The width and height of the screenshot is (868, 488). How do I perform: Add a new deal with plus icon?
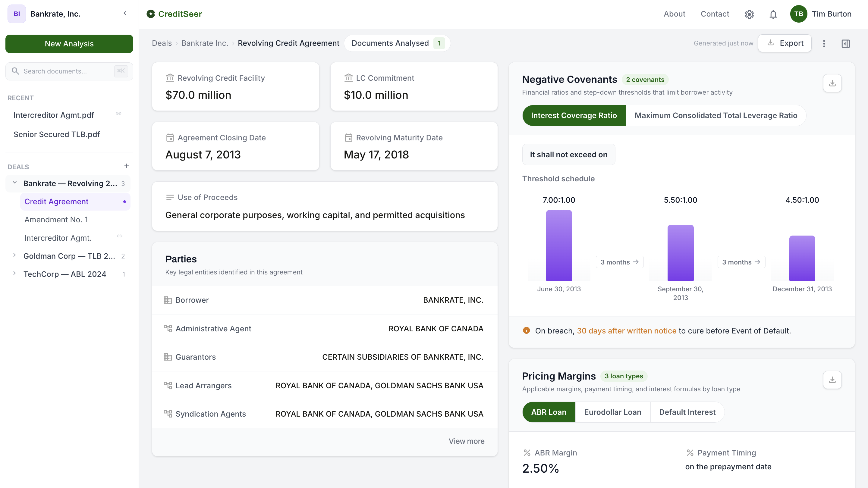126,166
